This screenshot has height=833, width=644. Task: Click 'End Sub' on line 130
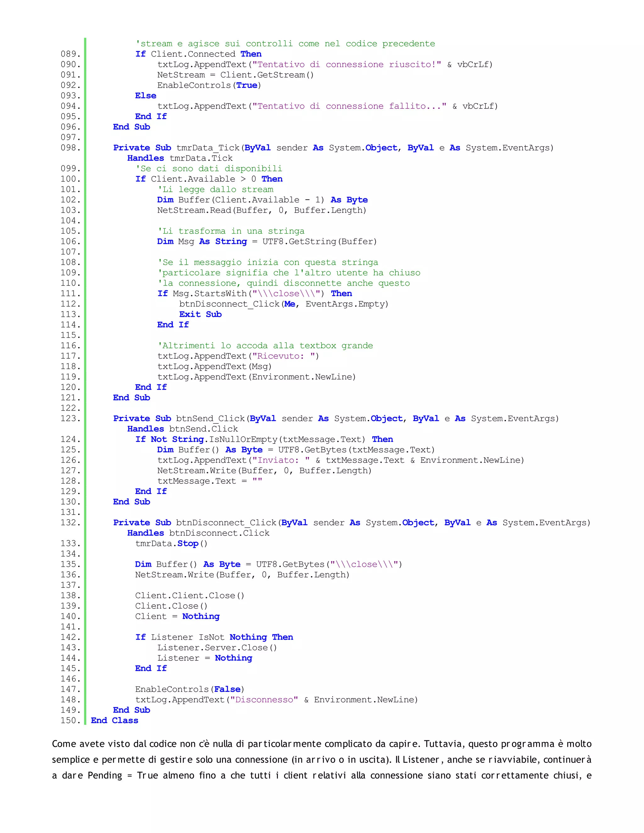click(132, 502)
